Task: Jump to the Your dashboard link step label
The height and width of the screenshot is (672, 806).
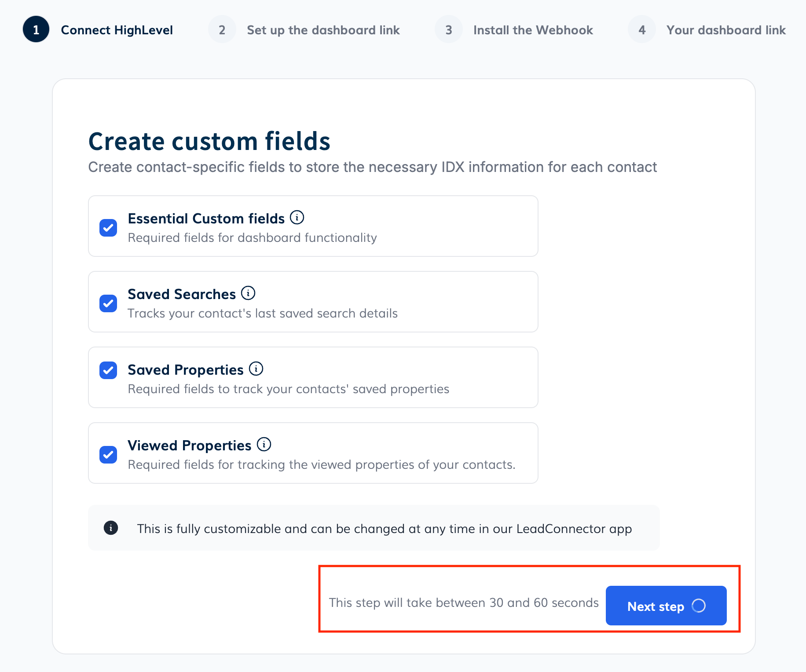Action: pyautogui.click(x=726, y=30)
